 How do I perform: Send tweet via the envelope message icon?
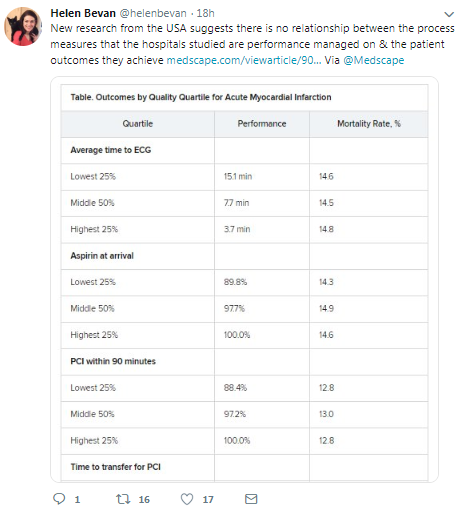[x=251, y=499]
